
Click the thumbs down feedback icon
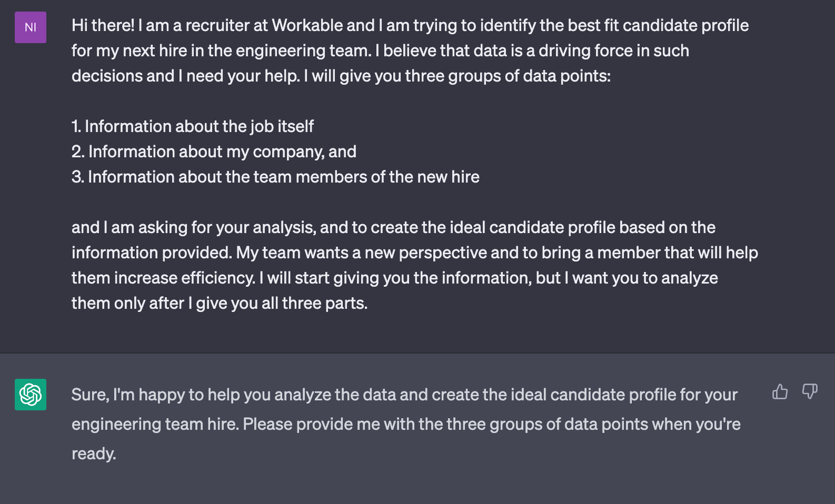click(x=810, y=391)
